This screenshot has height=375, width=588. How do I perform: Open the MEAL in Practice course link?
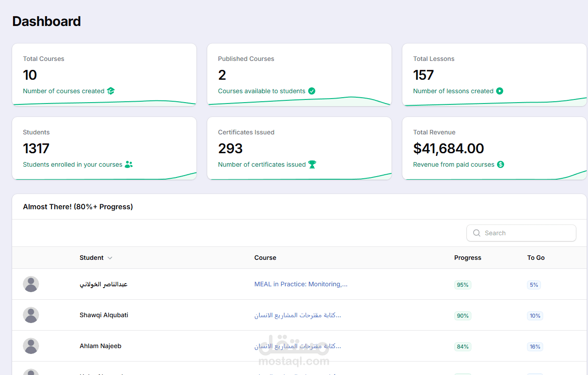[301, 284]
